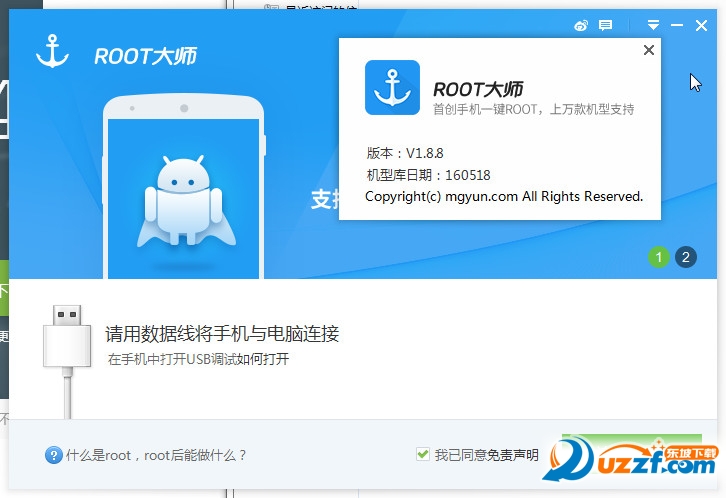Open the Weibo icon in title bar

(x=581, y=25)
